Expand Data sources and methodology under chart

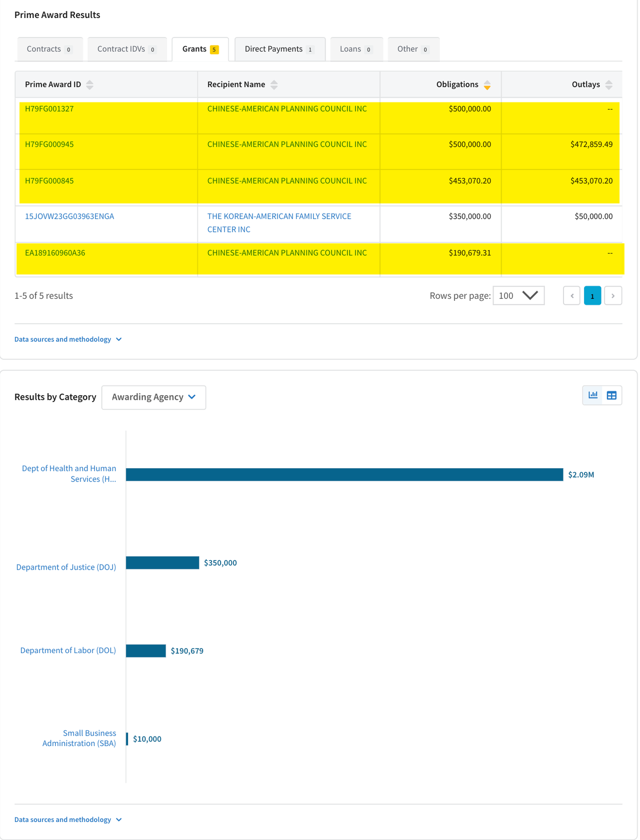click(x=68, y=820)
